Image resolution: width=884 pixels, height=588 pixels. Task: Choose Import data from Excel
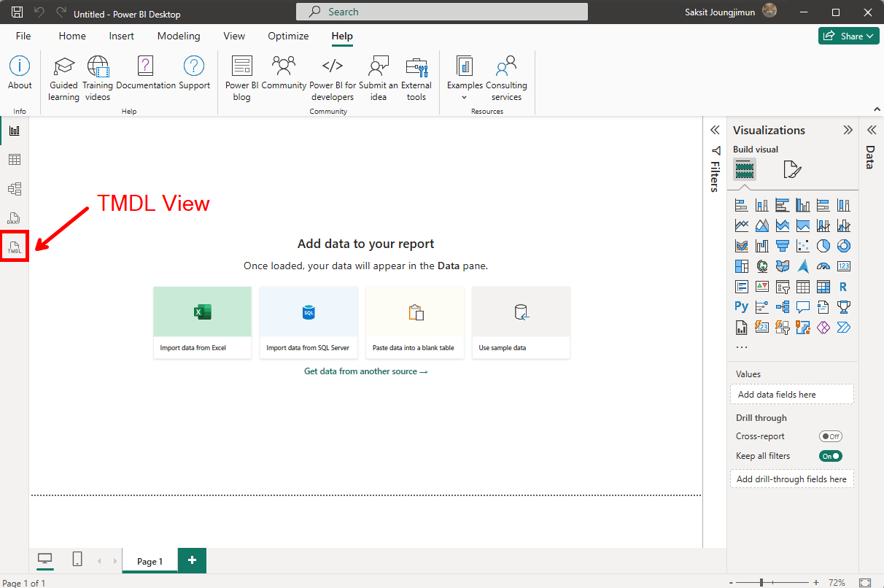[202, 321]
